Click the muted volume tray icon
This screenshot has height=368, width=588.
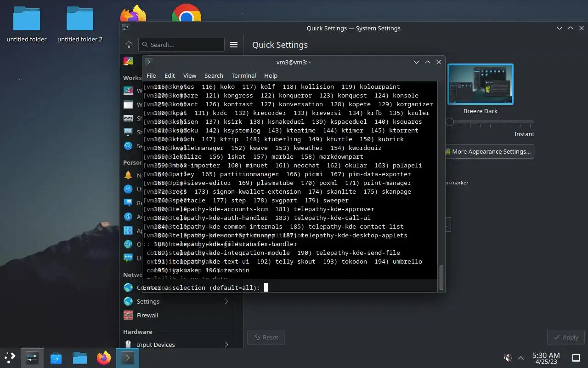click(x=508, y=357)
